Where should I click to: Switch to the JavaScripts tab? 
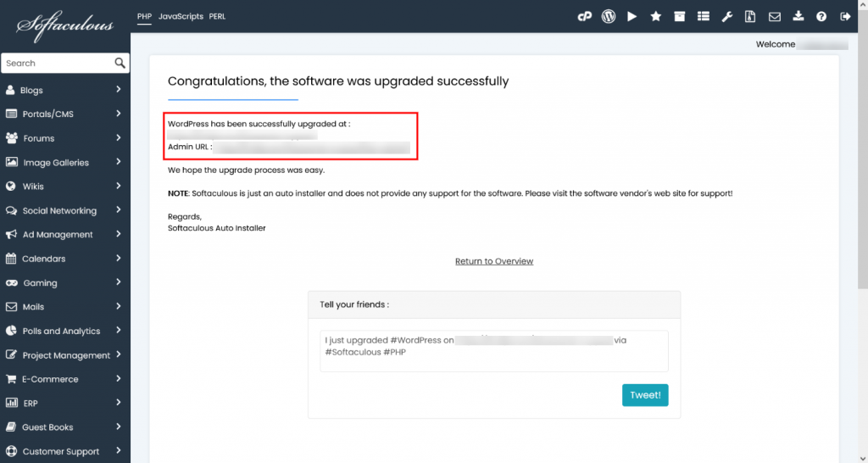pyautogui.click(x=181, y=17)
